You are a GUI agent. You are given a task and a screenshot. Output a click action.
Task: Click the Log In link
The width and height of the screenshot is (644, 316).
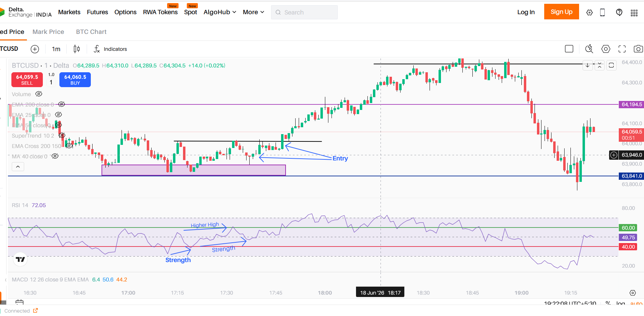(526, 12)
